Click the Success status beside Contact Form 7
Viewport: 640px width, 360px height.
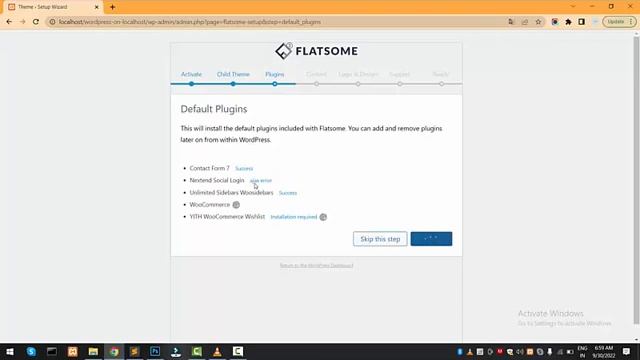pyautogui.click(x=244, y=169)
